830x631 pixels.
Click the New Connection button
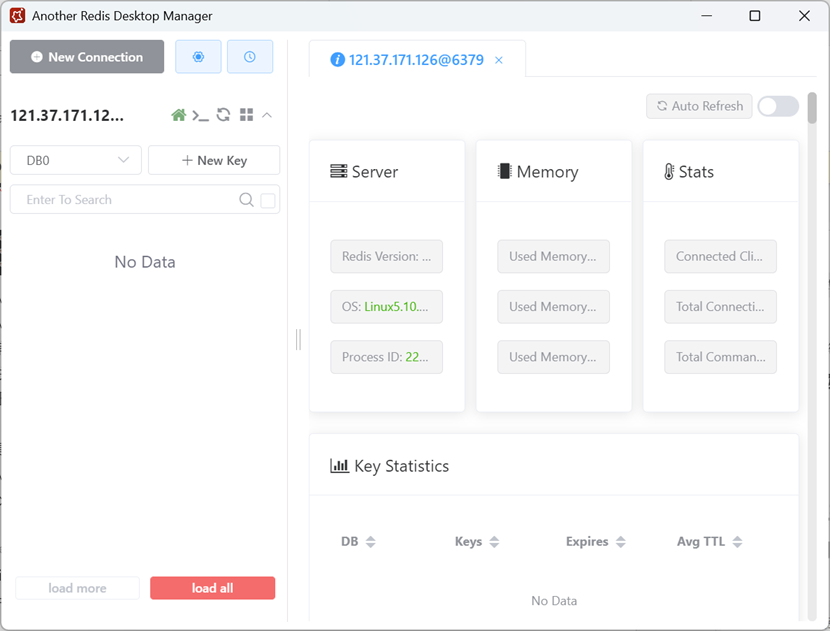[x=87, y=57]
